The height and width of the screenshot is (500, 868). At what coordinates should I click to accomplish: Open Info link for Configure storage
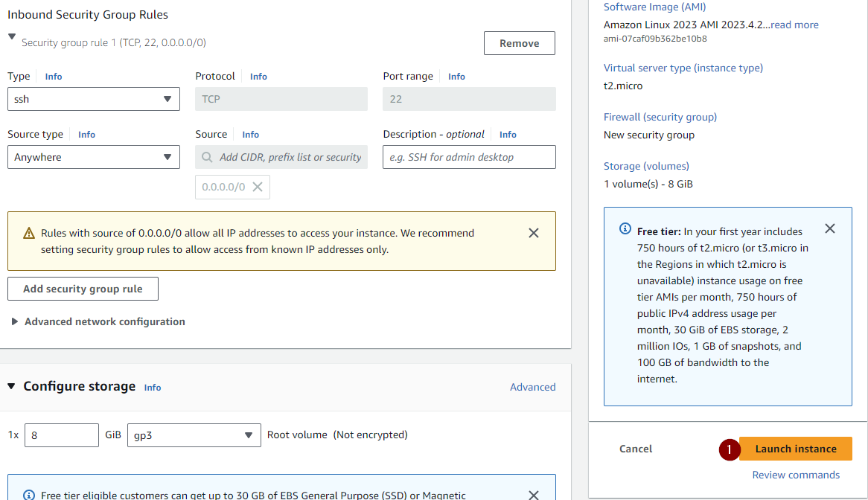[x=152, y=388]
